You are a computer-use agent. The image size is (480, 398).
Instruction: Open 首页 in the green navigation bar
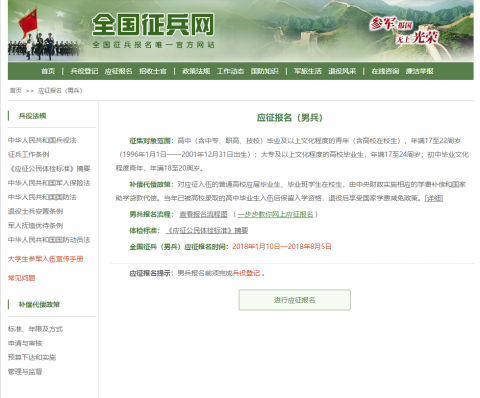pyautogui.click(x=48, y=71)
